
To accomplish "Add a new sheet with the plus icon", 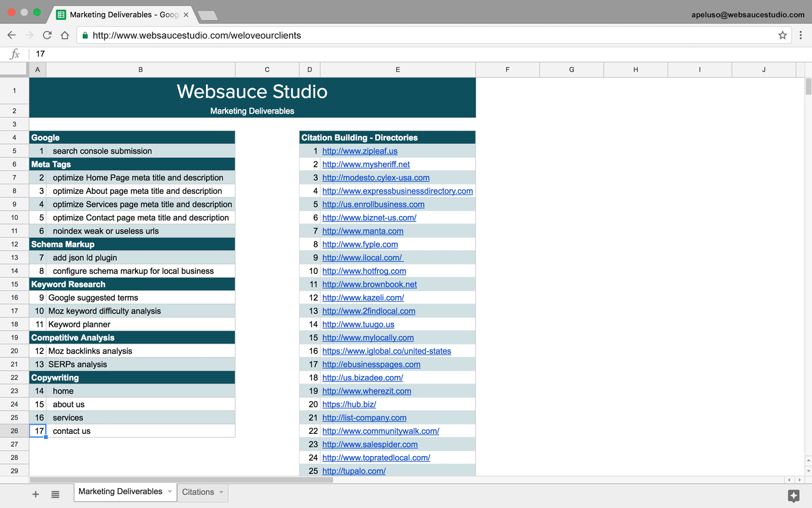I will 36,494.
